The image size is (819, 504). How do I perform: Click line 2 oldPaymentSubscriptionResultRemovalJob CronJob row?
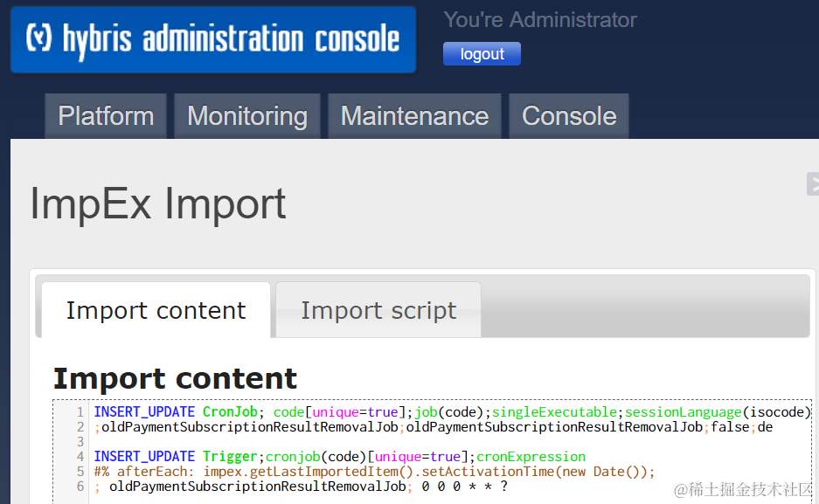pos(434,427)
